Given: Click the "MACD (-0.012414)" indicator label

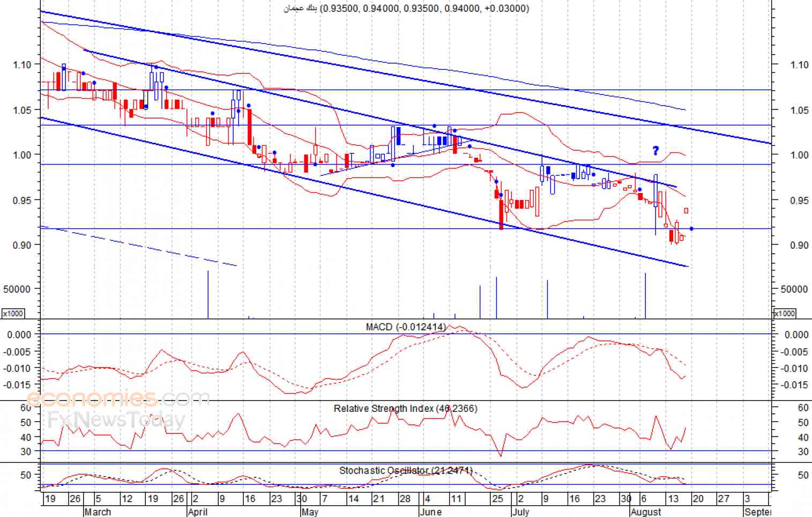Looking at the screenshot, I should point(406,327).
